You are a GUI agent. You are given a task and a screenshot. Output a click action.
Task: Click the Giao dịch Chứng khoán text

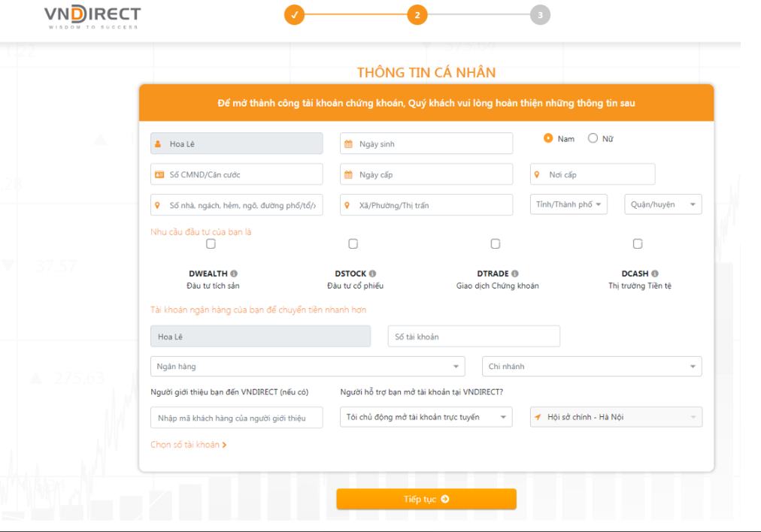498,286
